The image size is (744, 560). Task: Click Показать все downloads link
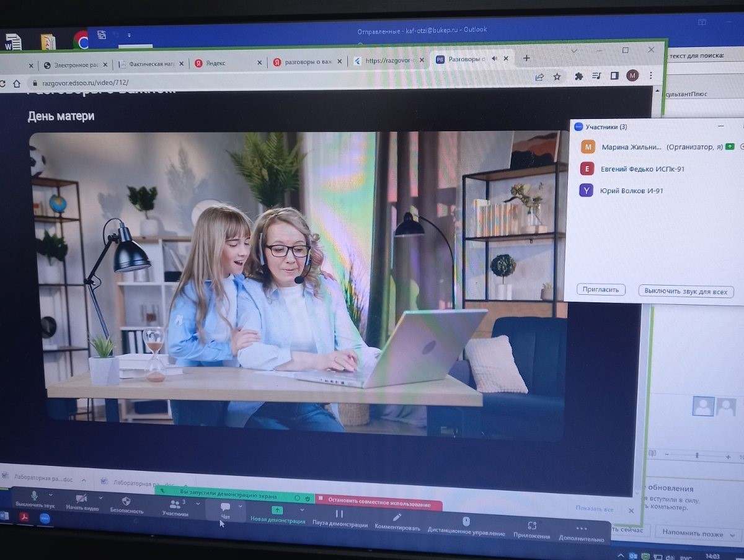point(594,509)
